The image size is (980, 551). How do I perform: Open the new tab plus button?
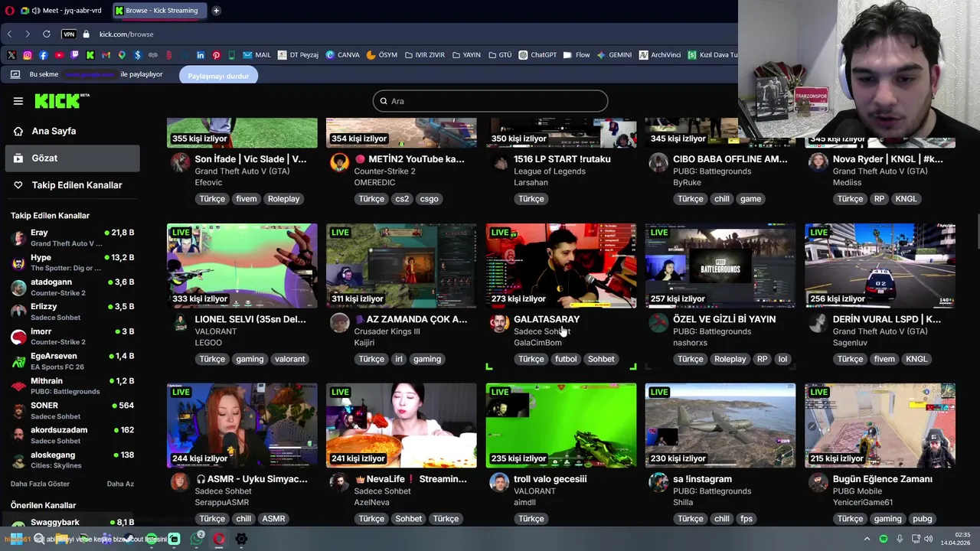click(216, 11)
